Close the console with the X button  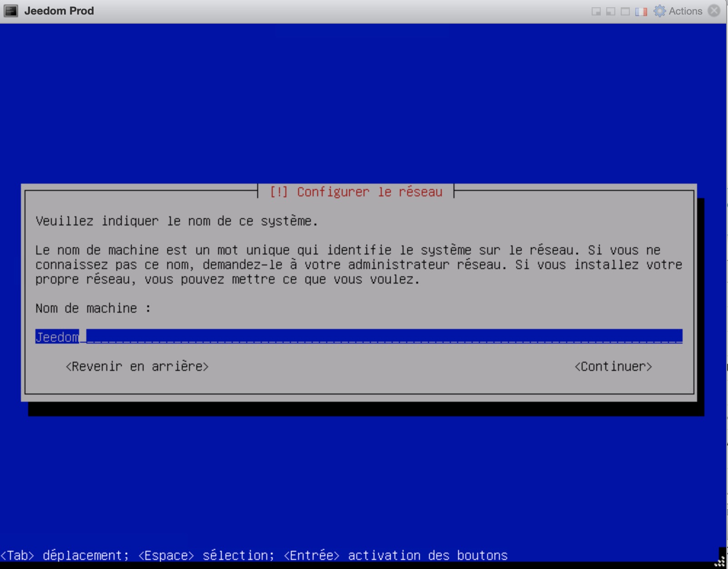714,10
